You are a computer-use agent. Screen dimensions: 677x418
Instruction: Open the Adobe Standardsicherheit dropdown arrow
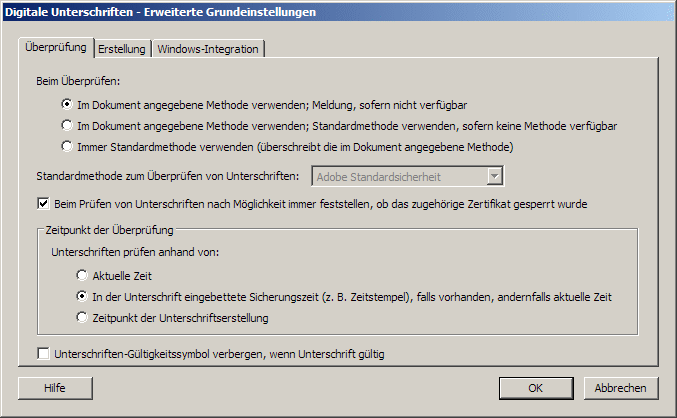coord(495,176)
